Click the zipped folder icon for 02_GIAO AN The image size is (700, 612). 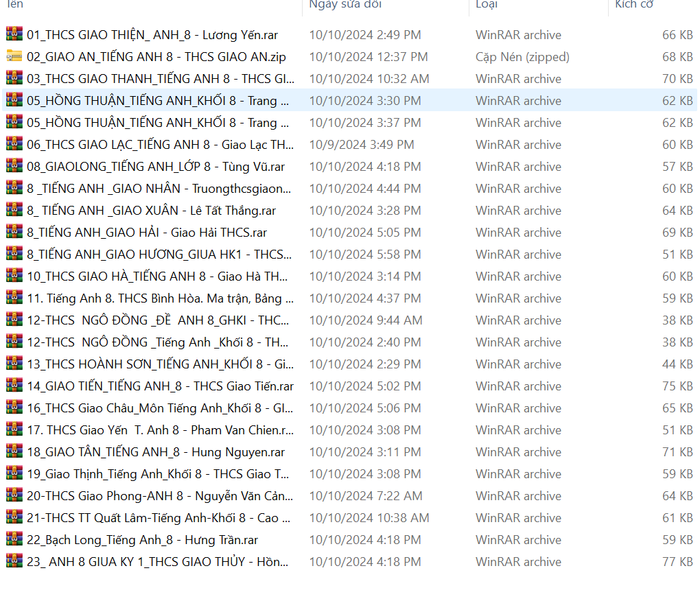tap(14, 56)
